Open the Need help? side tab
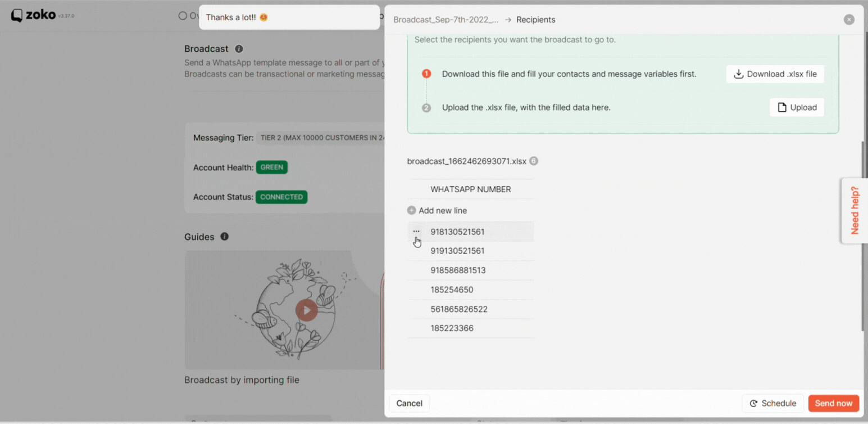 [x=855, y=210]
